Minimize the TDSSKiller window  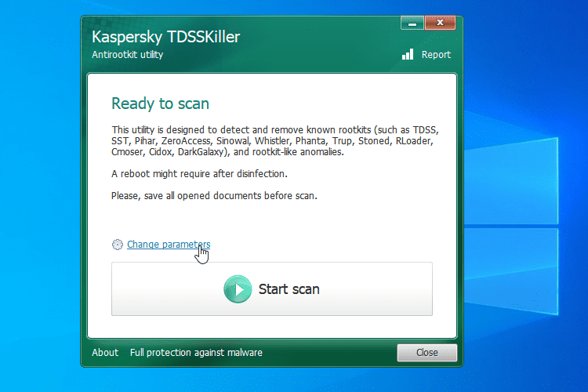coord(412,24)
